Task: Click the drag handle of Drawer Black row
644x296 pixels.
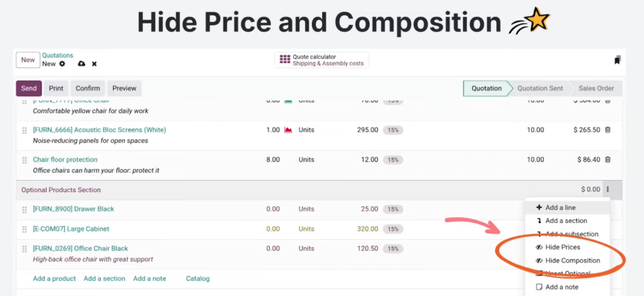Action: coord(25,209)
